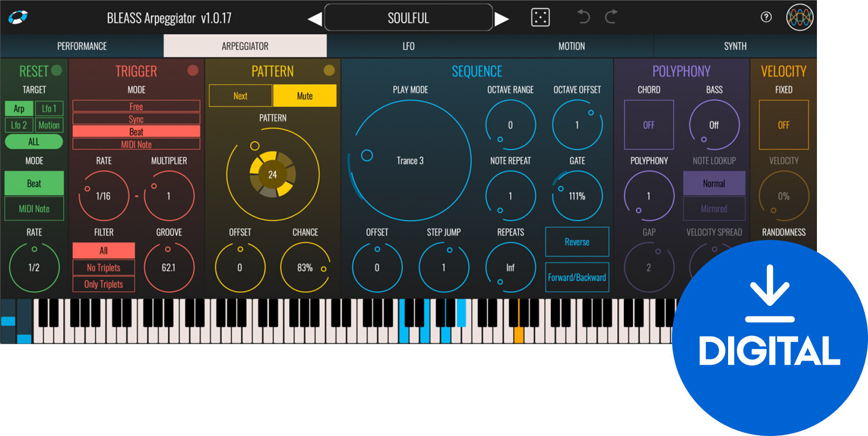Click the STEP JUMP knob

(444, 268)
